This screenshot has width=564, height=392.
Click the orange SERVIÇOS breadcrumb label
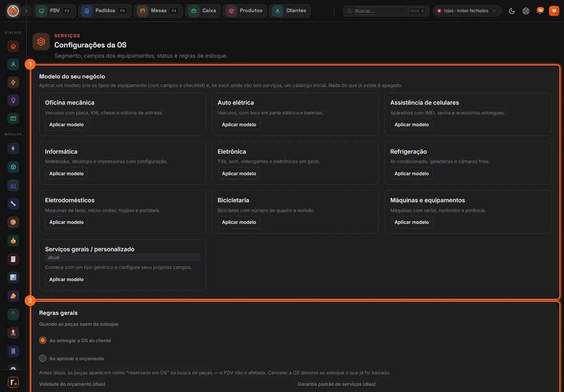coord(67,36)
